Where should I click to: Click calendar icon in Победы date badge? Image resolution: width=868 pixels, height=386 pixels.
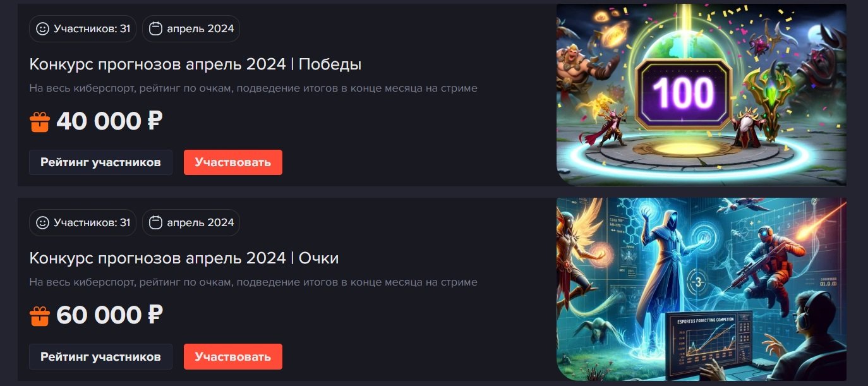[155, 28]
